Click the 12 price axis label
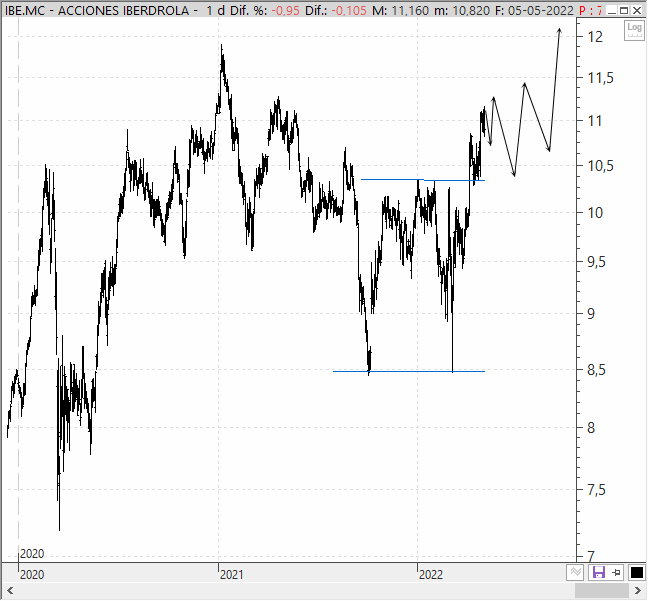648x601 pixels. (596, 37)
